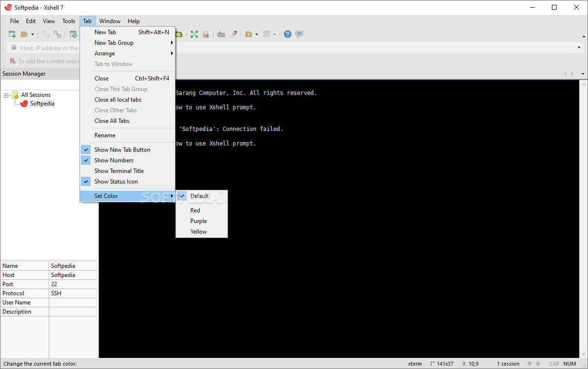Viewport: 588px width, 369px height.
Task: Click the feedback speech bubble icon
Action: tap(299, 34)
